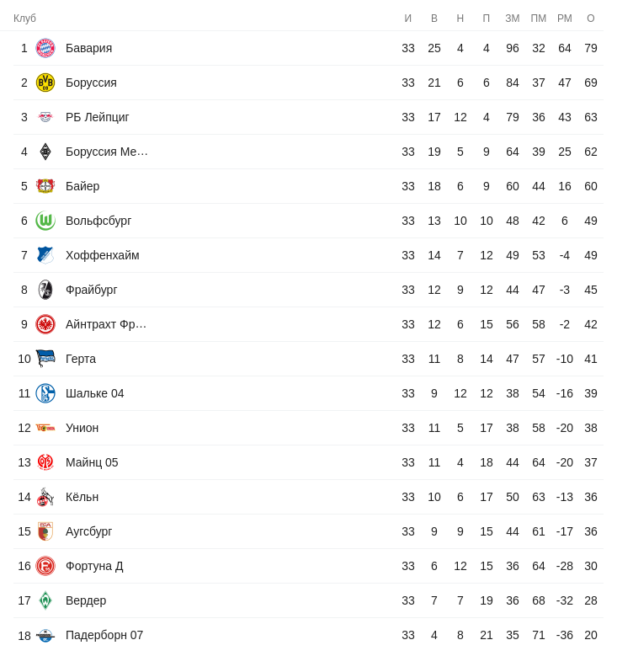Click the Borussia Dortmund BVB logo

click(x=45, y=83)
